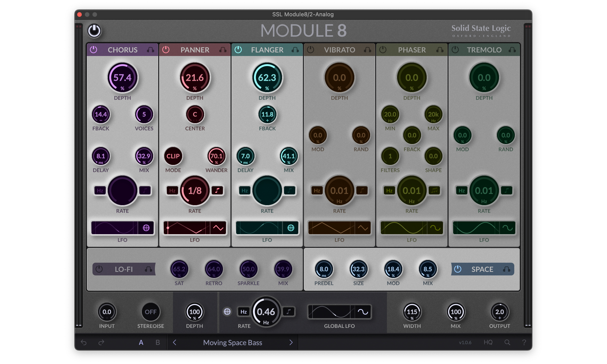Click the Global LFO waveform display
607x364 pixels.
[331, 312]
